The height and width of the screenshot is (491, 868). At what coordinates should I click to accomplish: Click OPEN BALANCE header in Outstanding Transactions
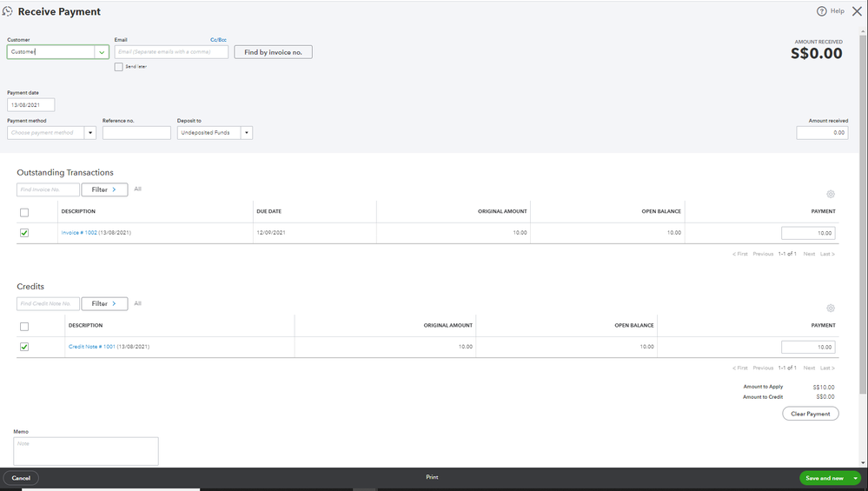tap(661, 211)
